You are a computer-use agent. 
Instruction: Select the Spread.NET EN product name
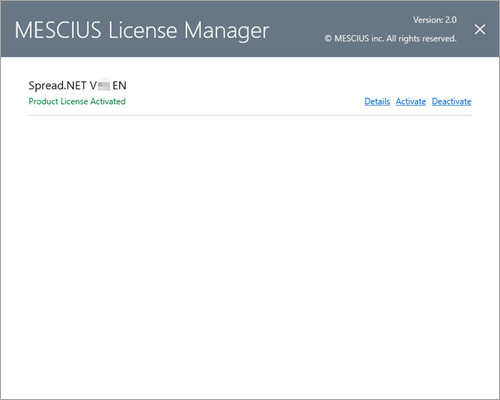pos(77,86)
